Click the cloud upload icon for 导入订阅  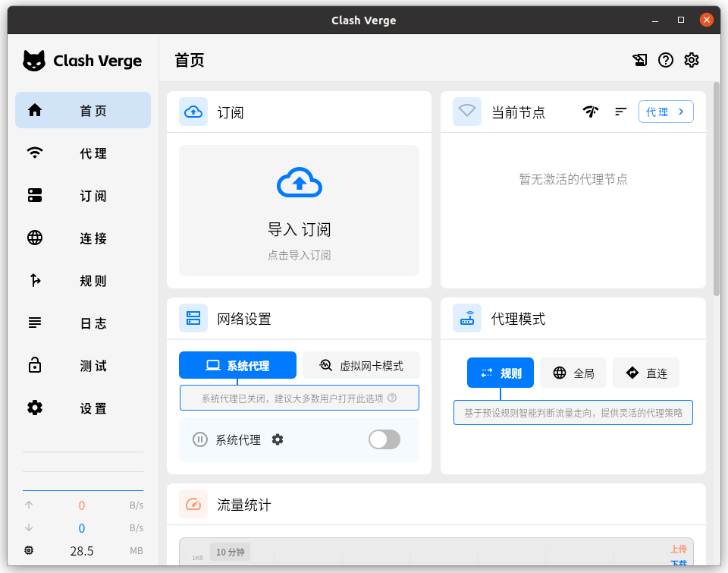(x=300, y=183)
